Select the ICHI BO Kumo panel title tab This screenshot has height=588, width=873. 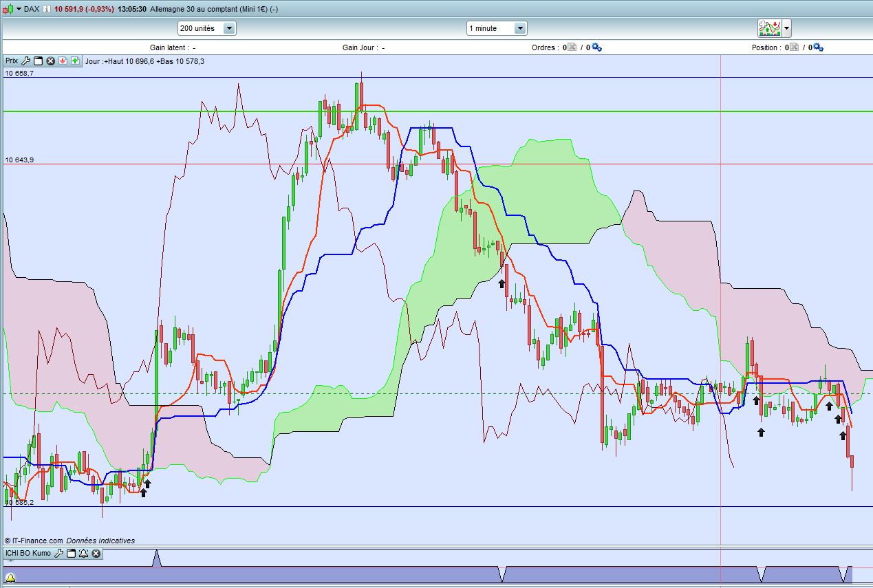tap(28, 553)
